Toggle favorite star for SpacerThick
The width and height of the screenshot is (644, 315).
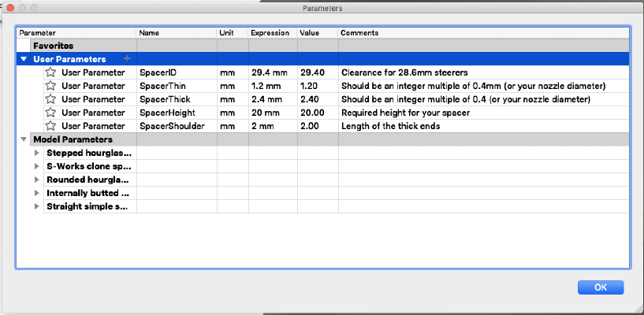[50, 99]
